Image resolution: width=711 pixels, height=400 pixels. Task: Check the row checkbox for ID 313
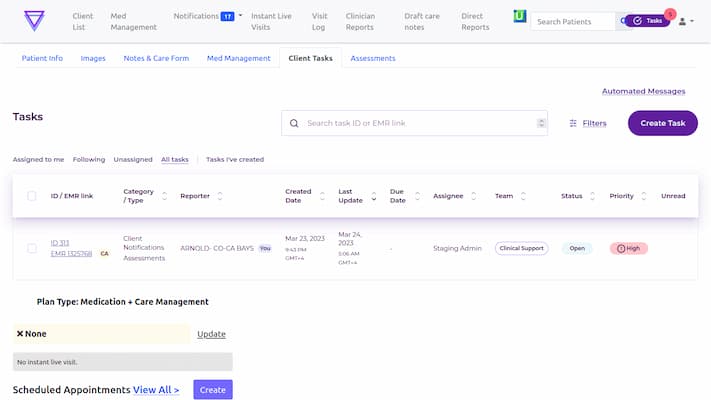(x=32, y=249)
